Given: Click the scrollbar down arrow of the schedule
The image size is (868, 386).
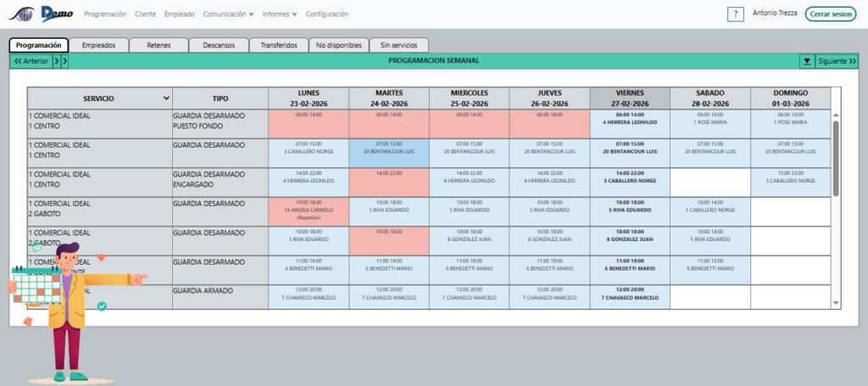Looking at the screenshot, I should [x=836, y=302].
